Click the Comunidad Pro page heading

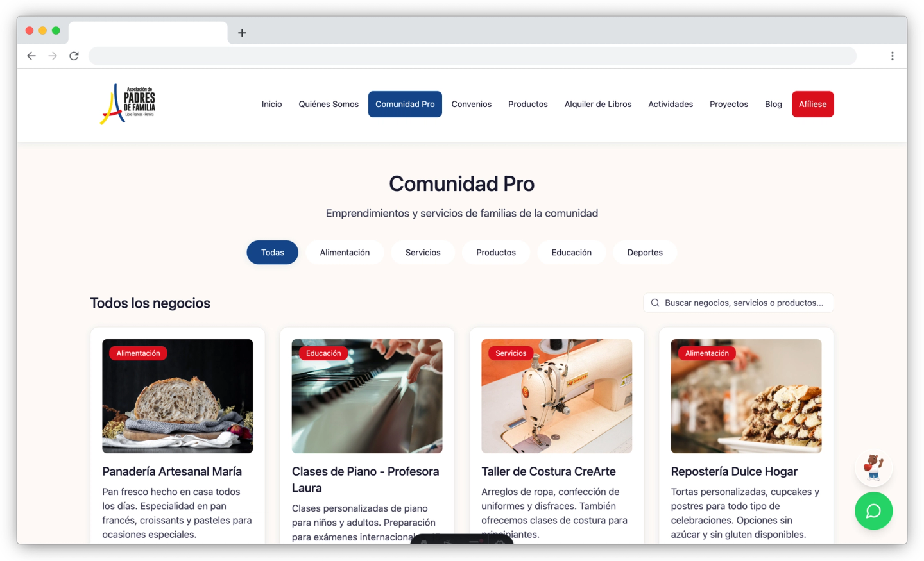point(462,184)
